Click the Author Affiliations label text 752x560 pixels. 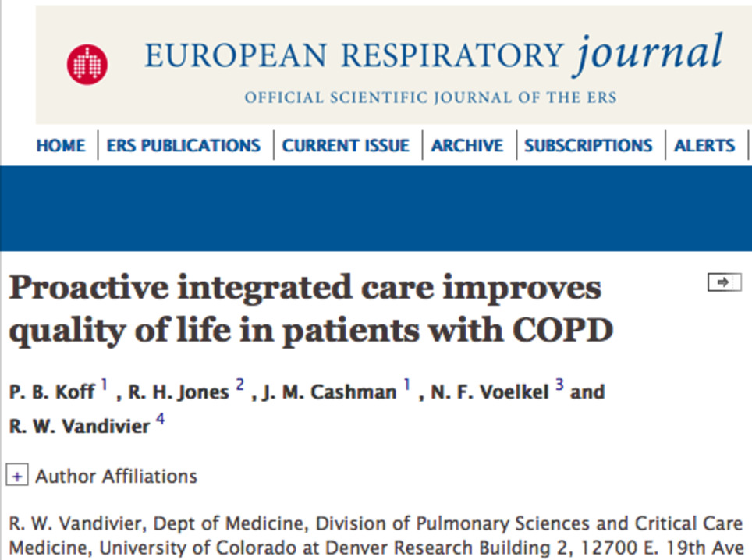tap(116, 476)
